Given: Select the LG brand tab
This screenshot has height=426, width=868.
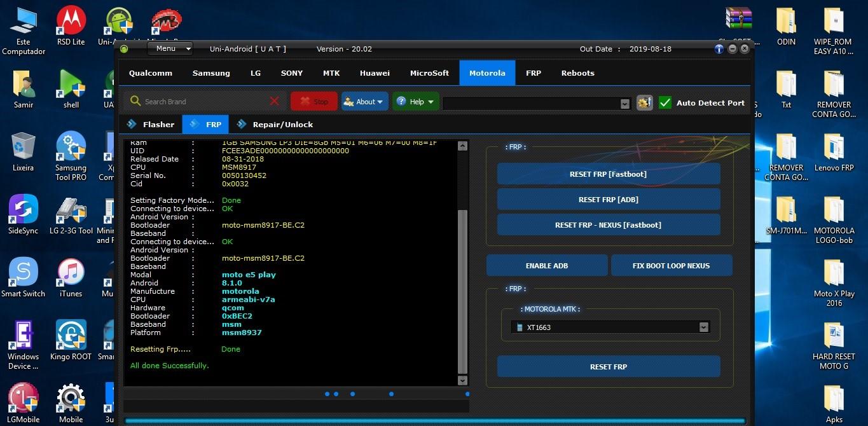Looking at the screenshot, I should coord(256,73).
